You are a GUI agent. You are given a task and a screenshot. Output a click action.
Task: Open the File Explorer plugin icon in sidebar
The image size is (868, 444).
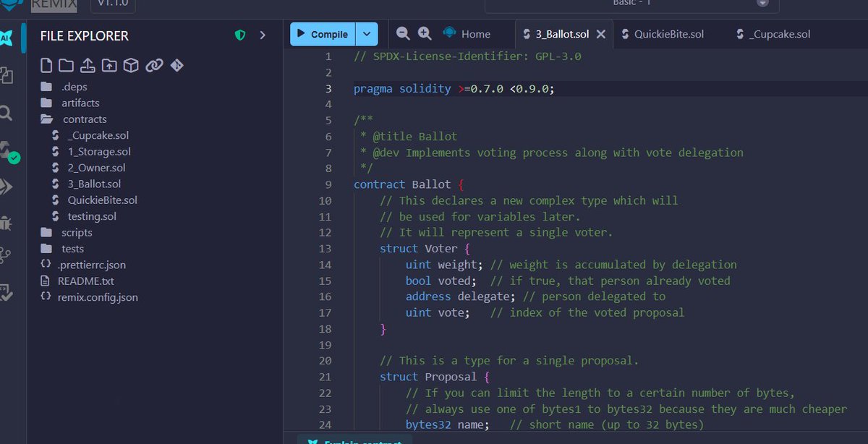point(7,74)
